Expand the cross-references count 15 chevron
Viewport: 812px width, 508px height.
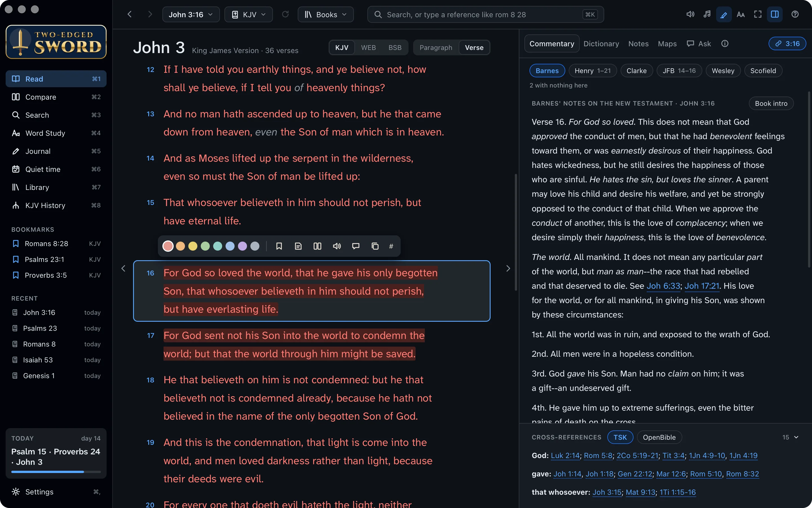point(796,437)
